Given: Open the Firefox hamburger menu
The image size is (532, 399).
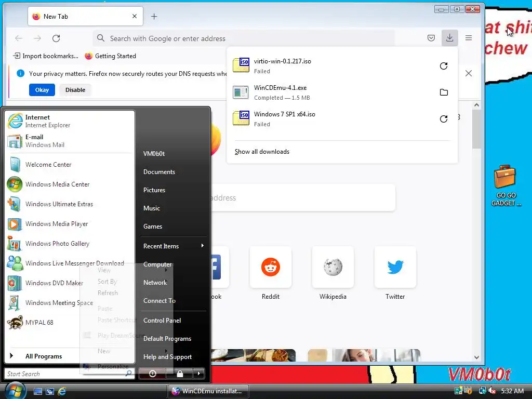Looking at the screenshot, I should point(469,38).
